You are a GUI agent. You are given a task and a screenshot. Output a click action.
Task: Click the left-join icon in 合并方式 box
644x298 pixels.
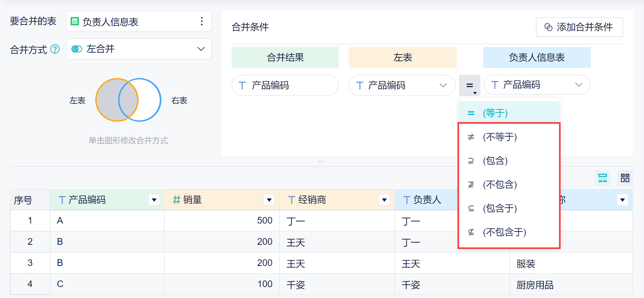77,49
